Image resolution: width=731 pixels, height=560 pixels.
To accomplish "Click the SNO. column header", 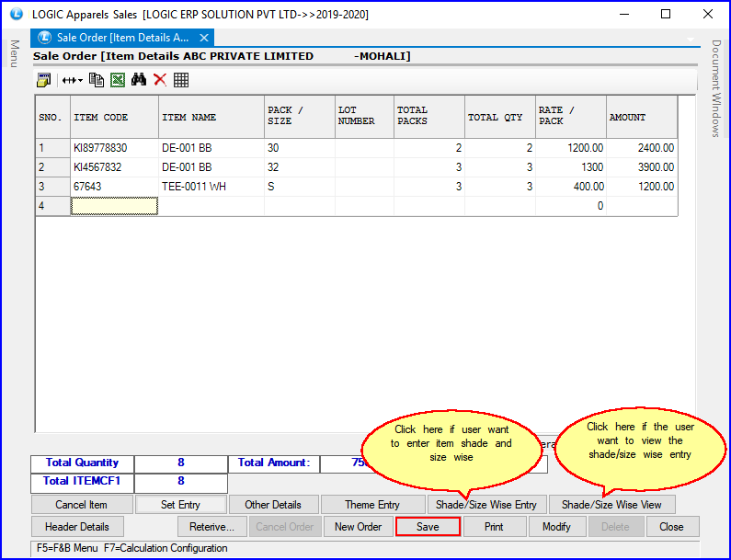I will click(x=52, y=117).
